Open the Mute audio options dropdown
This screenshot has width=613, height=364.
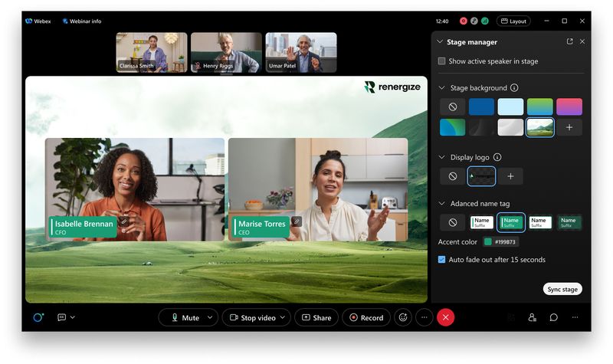[x=210, y=317]
